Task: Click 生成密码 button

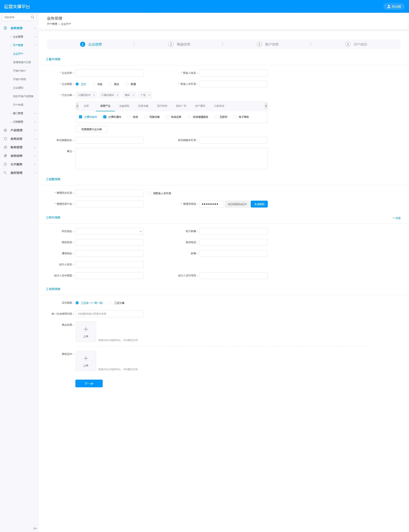Action: coord(259,204)
